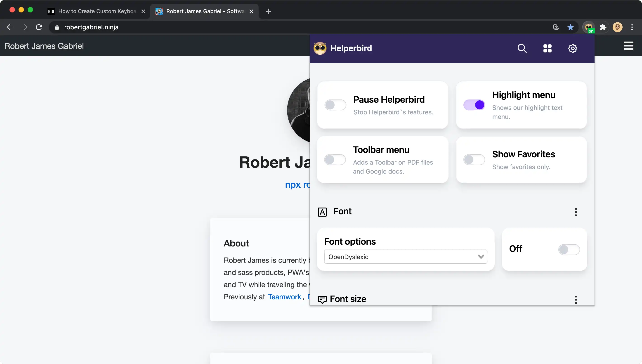Image resolution: width=642 pixels, height=364 pixels.
Task: Click the Font options label
Action: [x=350, y=241]
